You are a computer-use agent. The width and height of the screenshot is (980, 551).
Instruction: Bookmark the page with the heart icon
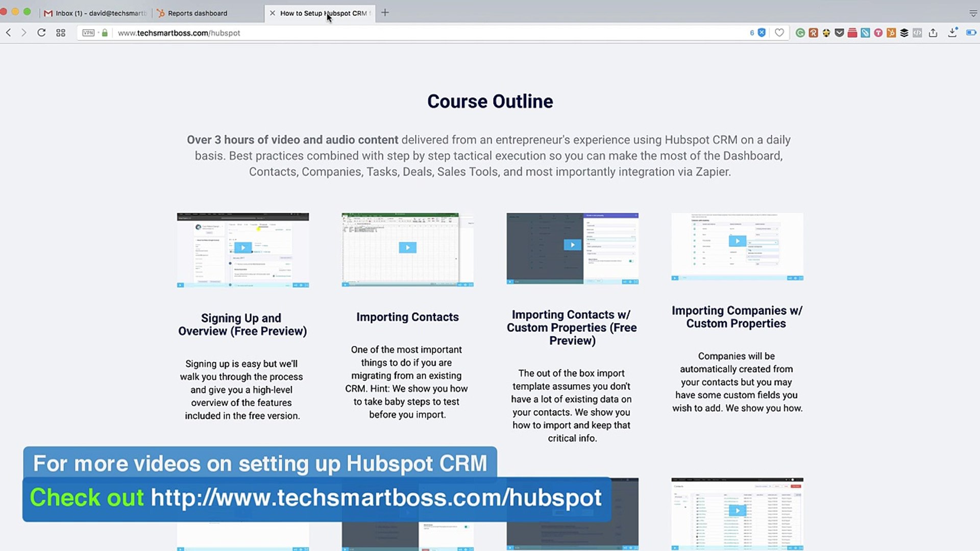tap(779, 33)
